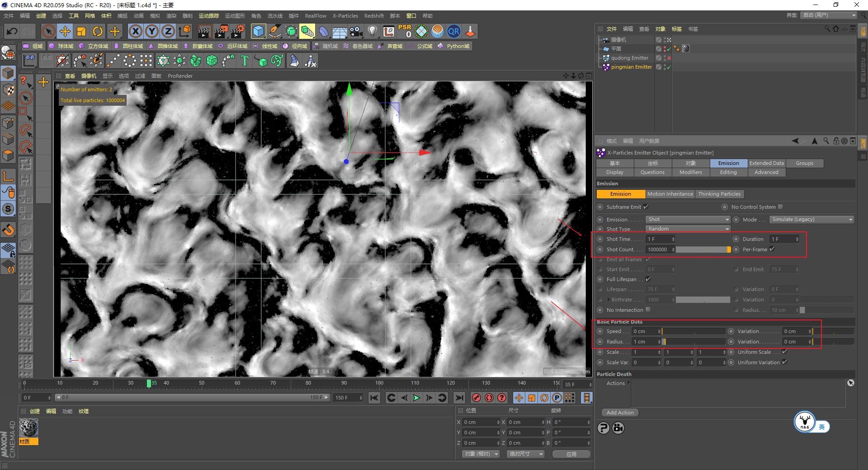Screen dimensions: 868x470
Task: Enable the No Control System checkbox
Action: tap(780, 207)
